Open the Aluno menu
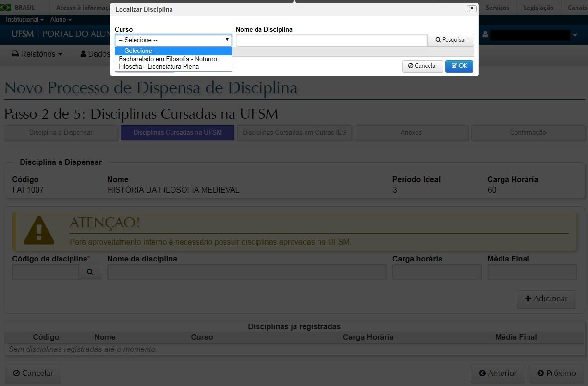The image size is (588, 386). [61, 20]
